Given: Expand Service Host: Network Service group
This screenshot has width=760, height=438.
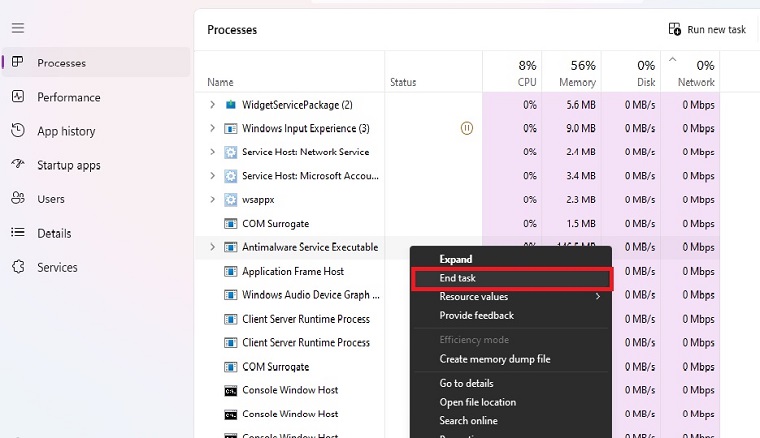Looking at the screenshot, I should point(212,152).
